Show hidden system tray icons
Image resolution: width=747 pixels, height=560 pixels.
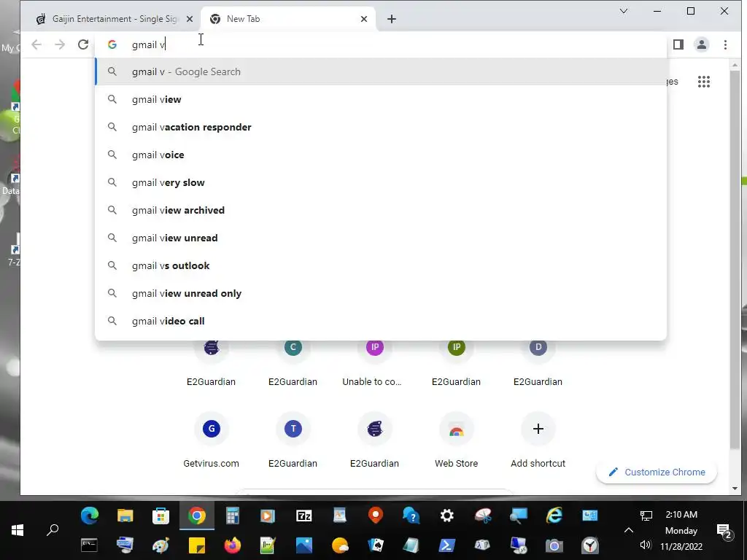click(x=629, y=530)
